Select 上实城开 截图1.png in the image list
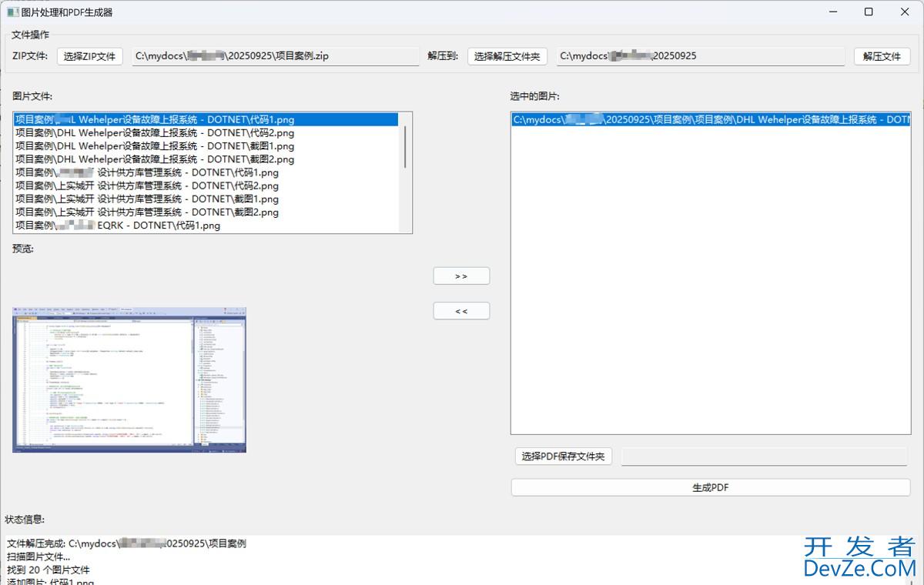 click(154, 199)
